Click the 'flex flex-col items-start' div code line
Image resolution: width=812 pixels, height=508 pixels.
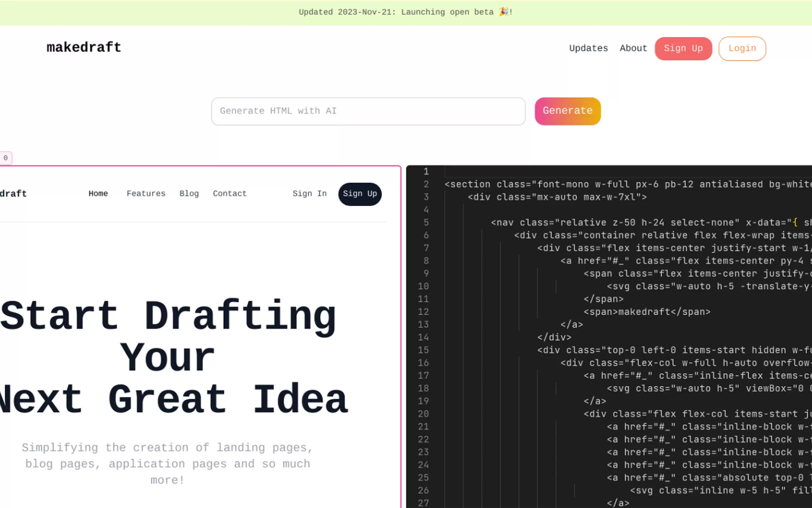[698, 414]
